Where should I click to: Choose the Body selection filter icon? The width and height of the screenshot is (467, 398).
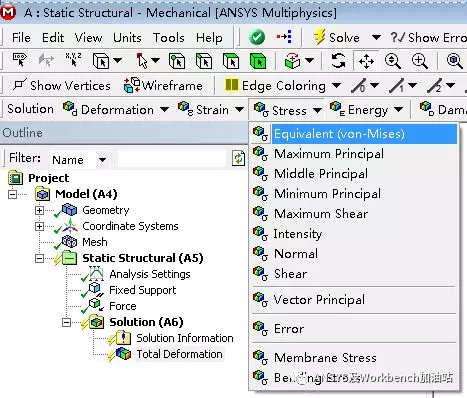258,61
